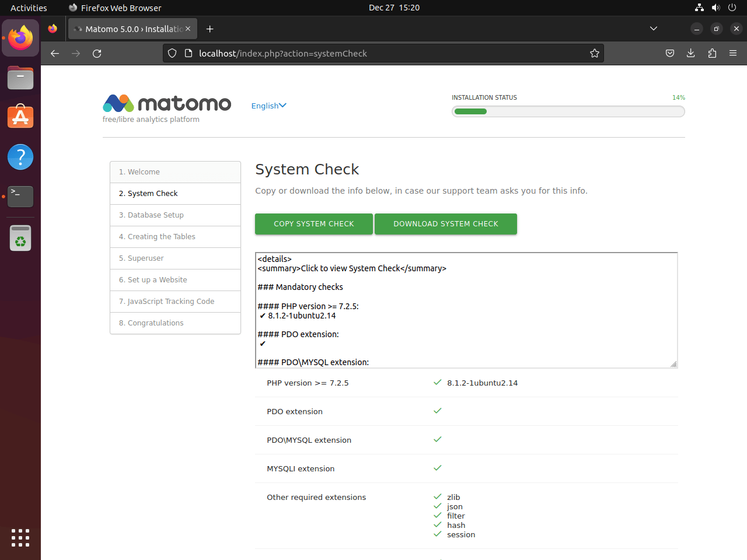The image size is (747, 560).
Task: Open Firefox downloads panel
Action: tap(691, 53)
